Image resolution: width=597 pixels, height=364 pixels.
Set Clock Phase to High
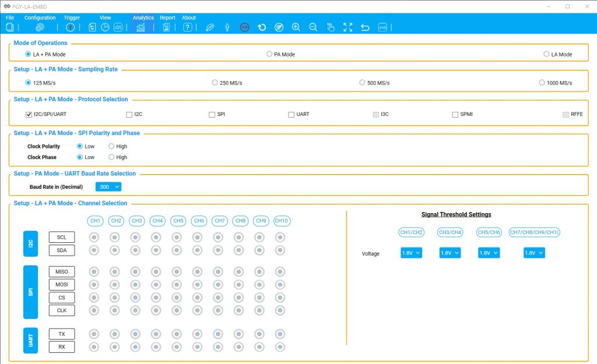[x=111, y=157]
